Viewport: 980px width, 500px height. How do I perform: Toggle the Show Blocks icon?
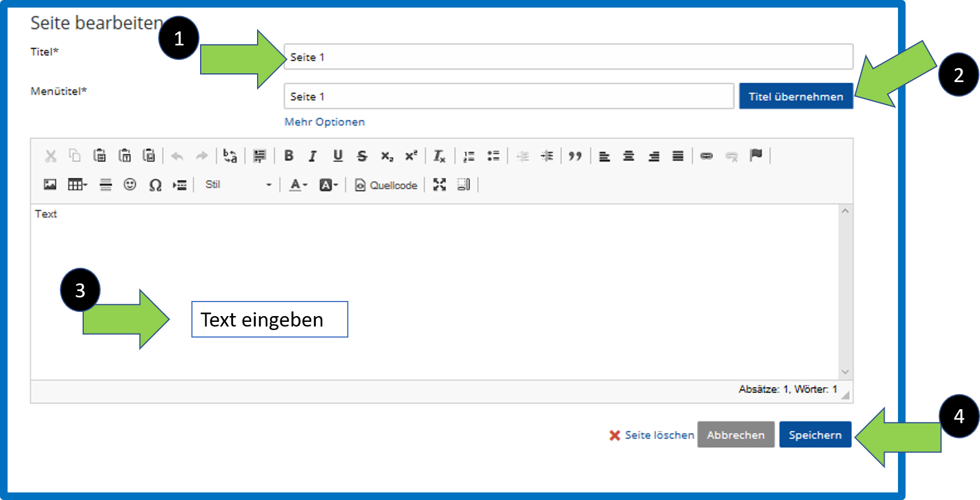click(464, 185)
